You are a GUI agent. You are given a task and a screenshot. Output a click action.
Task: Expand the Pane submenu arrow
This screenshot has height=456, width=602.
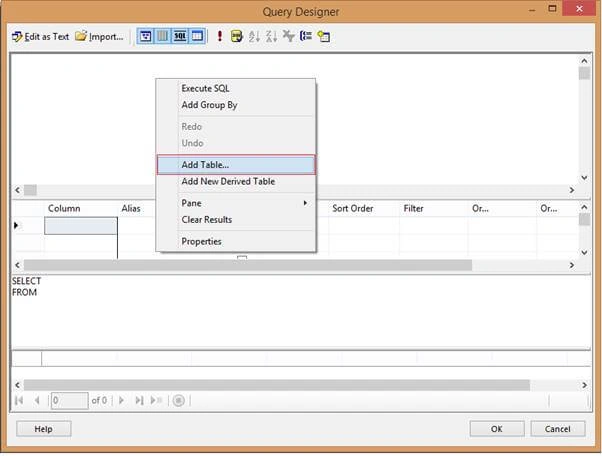coord(305,203)
